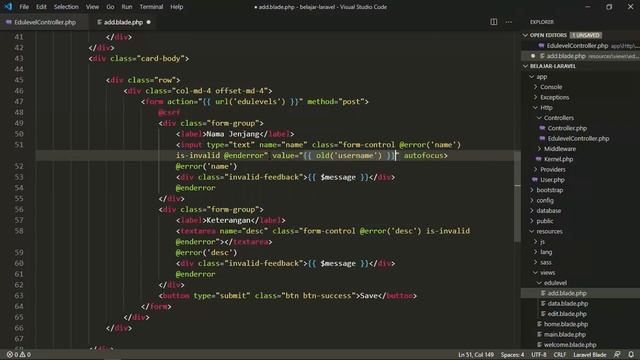The height and width of the screenshot is (360, 640).
Task: Select language mode Laravel Blade
Action: [x=589, y=355]
